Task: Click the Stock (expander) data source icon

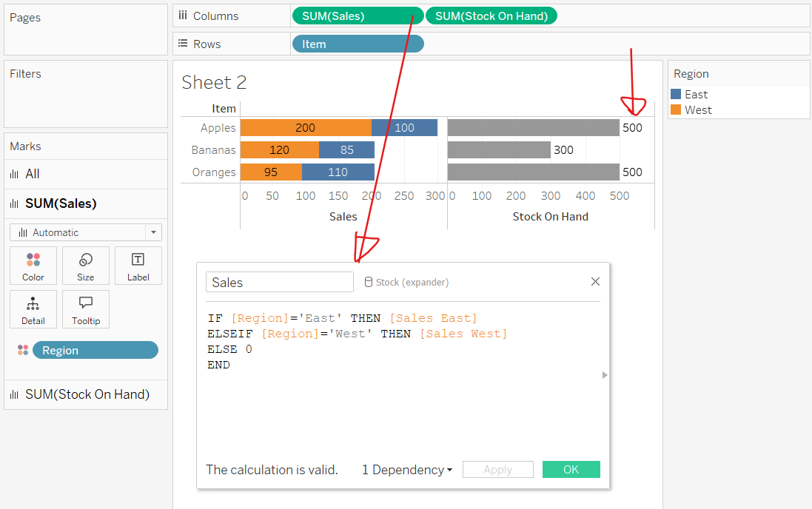Action: pos(368,282)
